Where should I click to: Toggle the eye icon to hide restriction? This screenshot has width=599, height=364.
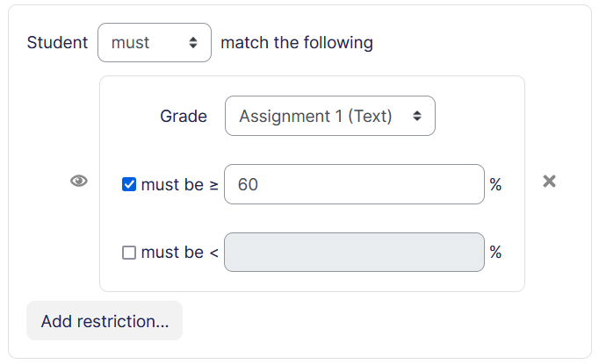(x=79, y=182)
